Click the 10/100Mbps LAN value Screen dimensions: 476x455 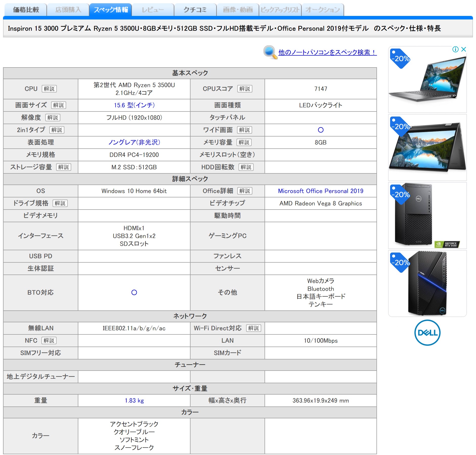[x=321, y=340]
